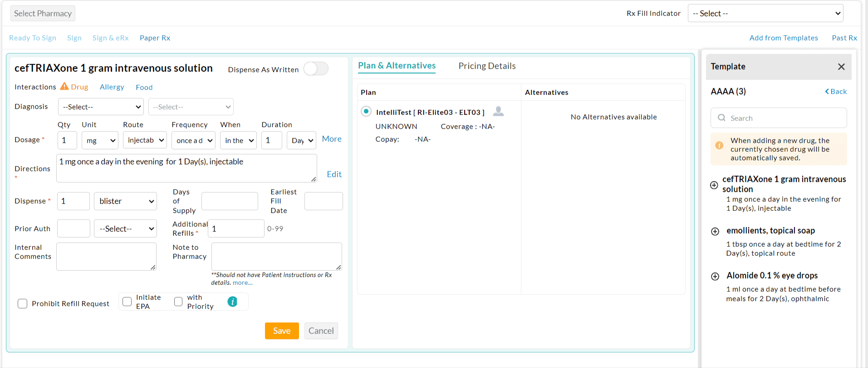
Task: Click into the Note to Pharmacy text box
Action: click(276, 256)
